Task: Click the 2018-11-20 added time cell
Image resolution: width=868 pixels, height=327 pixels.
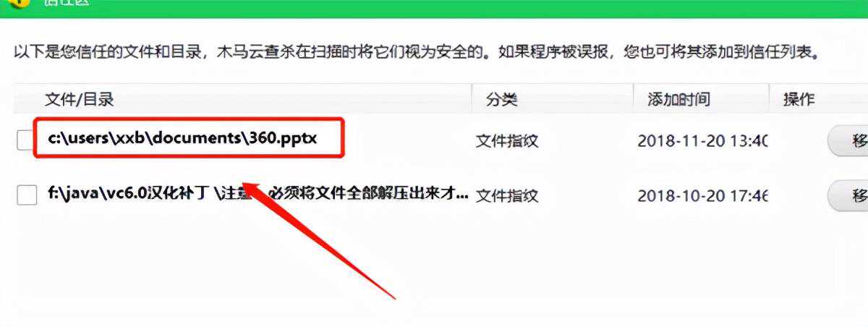Action: pyautogui.click(x=702, y=140)
